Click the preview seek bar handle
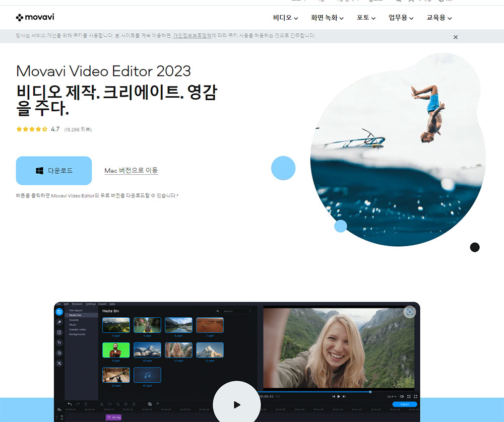504x422 pixels. (370, 392)
